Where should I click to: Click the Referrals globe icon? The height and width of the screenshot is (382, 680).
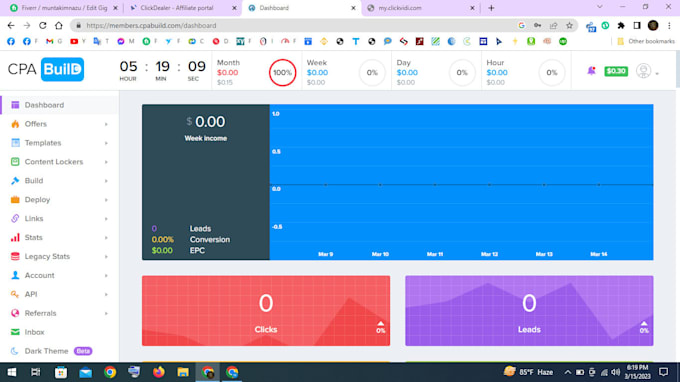(x=15, y=313)
